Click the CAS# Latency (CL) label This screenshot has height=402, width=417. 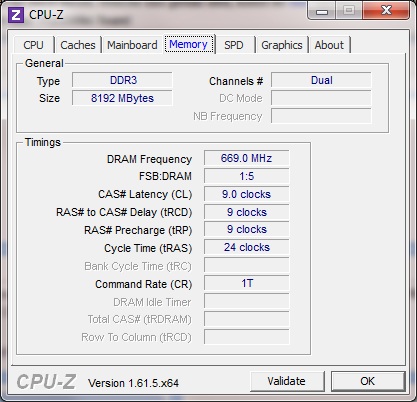pos(145,194)
